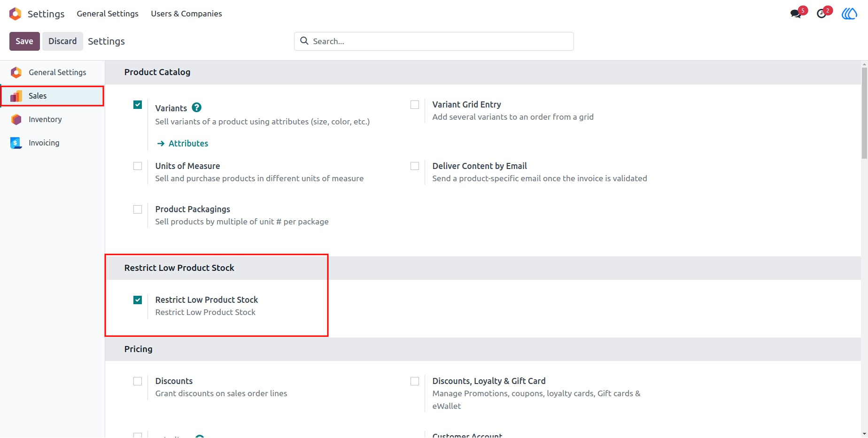Discard the settings changes

[x=62, y=41]
